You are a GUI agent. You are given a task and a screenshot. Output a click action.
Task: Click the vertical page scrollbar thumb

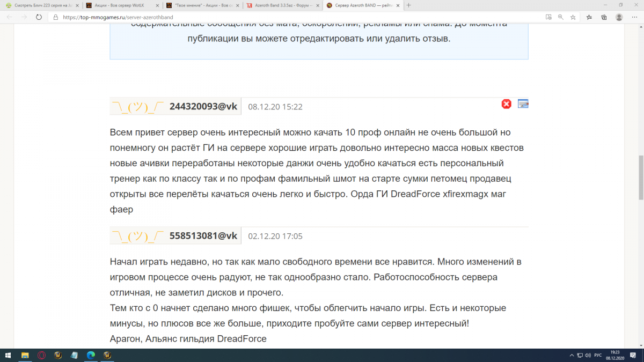tap(640, 177)
